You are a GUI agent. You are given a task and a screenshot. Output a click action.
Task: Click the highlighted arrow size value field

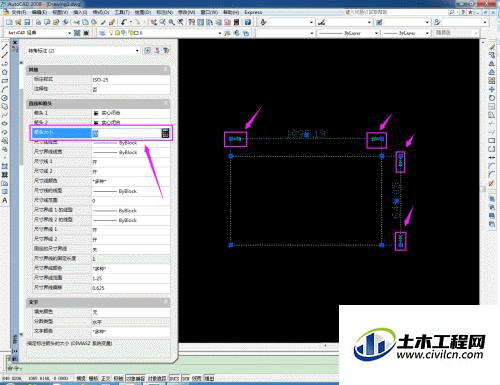click(x=126, y=133)
